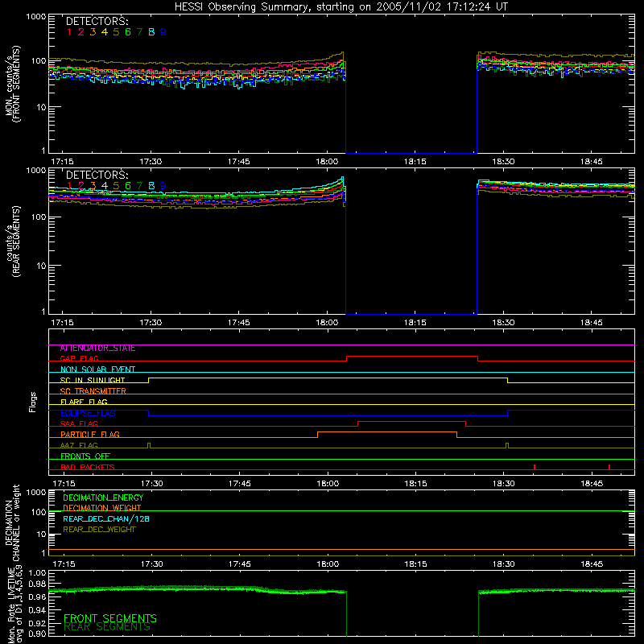Screen dimensions: 644x644
Task: Click the 0.94 livetime y-axis value
Action: tap(37, 610)
